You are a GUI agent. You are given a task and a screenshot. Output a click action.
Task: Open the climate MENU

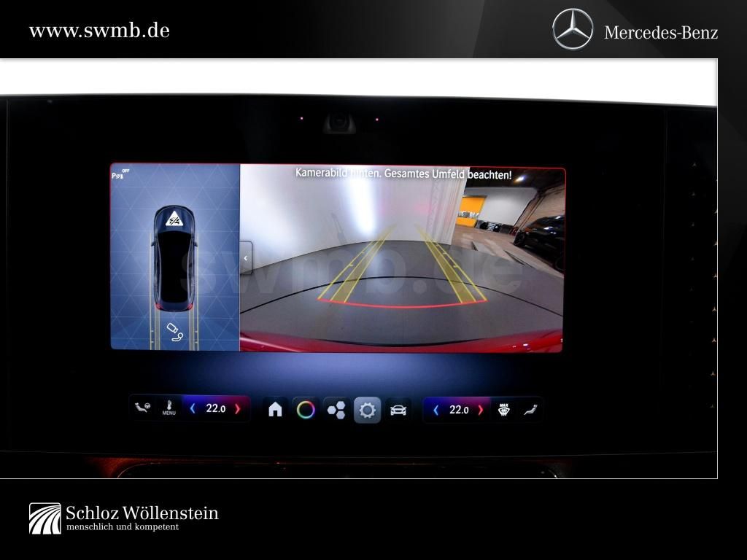coord(169,408)
